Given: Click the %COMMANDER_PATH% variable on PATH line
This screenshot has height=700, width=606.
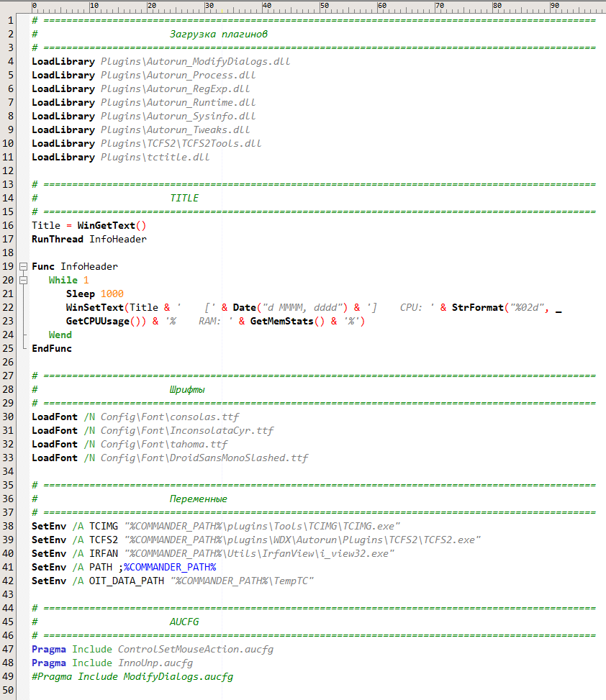Looking at the screenshot, I should click(170, 568).
